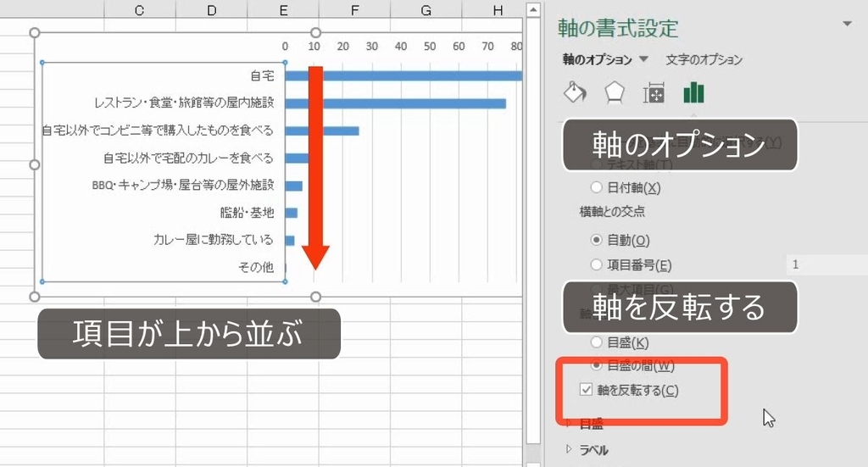The image size is (868, 467).
Task: Click the BBQ・キャンプ場・屋台等の屋外施設 label
Action: tap(183, 185)
